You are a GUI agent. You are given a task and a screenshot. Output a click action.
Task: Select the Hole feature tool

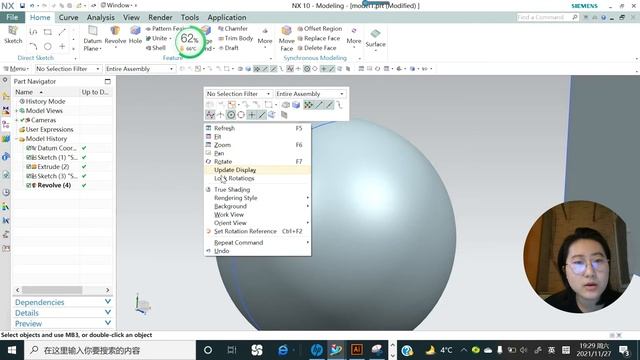pyautogui.click(x=135, y=35)
